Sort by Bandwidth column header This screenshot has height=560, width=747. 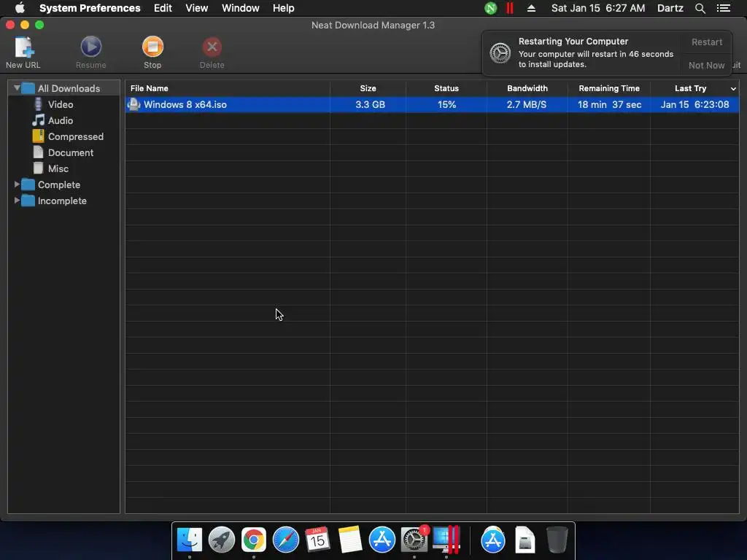coord(527,88)
